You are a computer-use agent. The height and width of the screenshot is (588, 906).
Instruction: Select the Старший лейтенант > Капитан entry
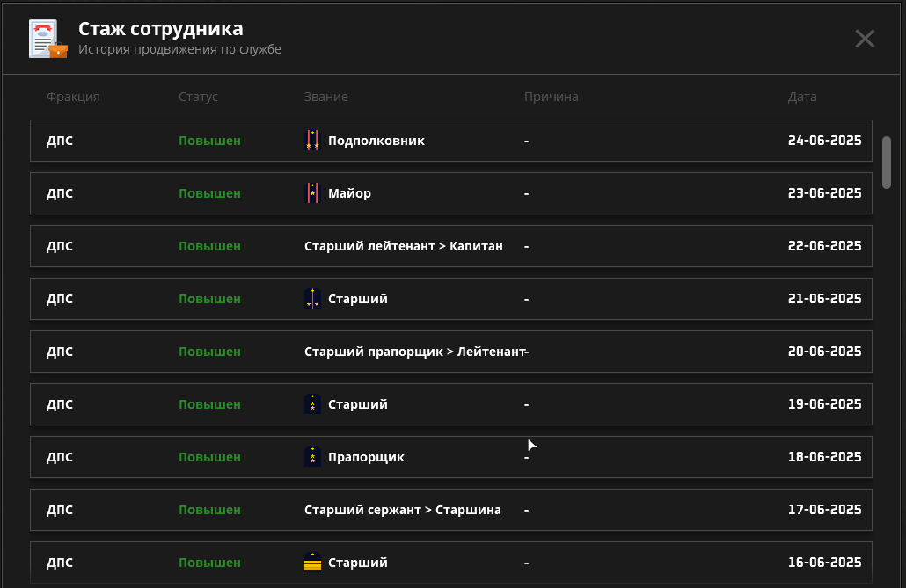coord(404,246)
